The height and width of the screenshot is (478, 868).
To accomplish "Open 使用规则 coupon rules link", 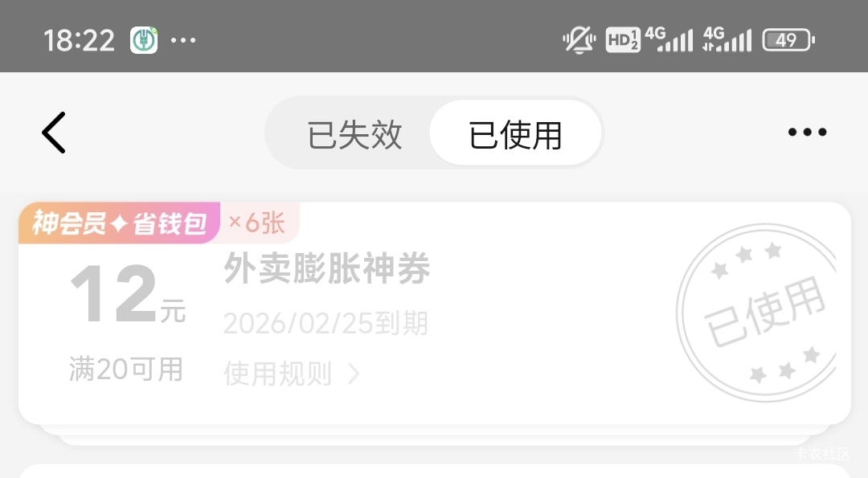I will pos(278,374).
